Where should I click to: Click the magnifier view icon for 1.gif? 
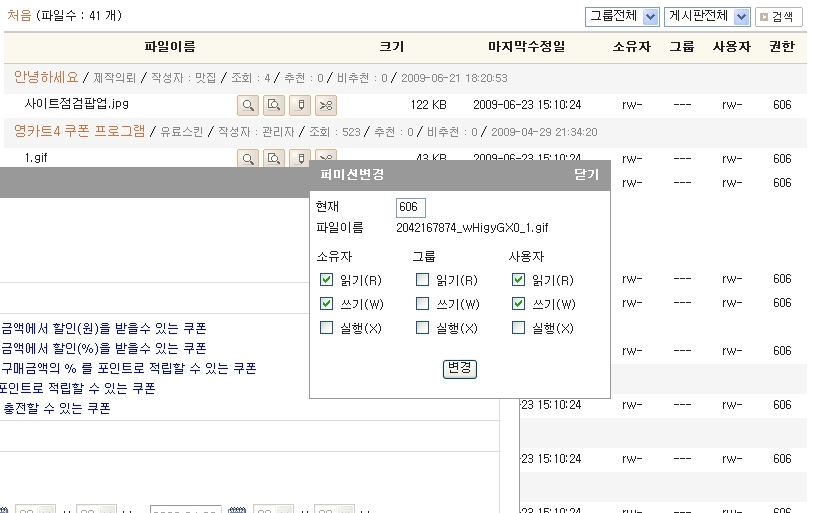pyautogui.click(x=248, y=158)
